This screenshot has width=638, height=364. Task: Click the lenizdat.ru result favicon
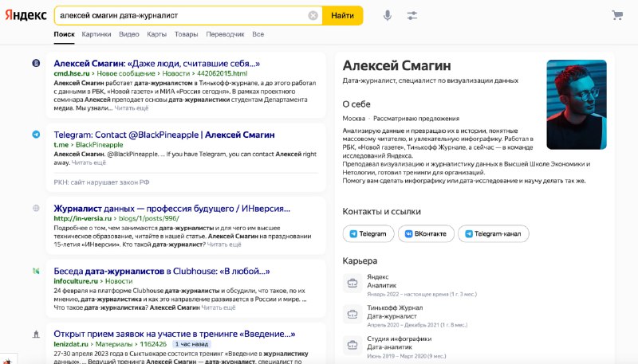36,335
